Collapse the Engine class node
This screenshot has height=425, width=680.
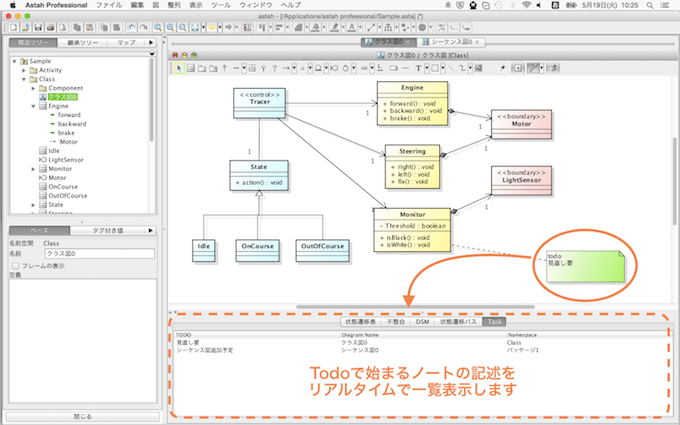(33, 106)
